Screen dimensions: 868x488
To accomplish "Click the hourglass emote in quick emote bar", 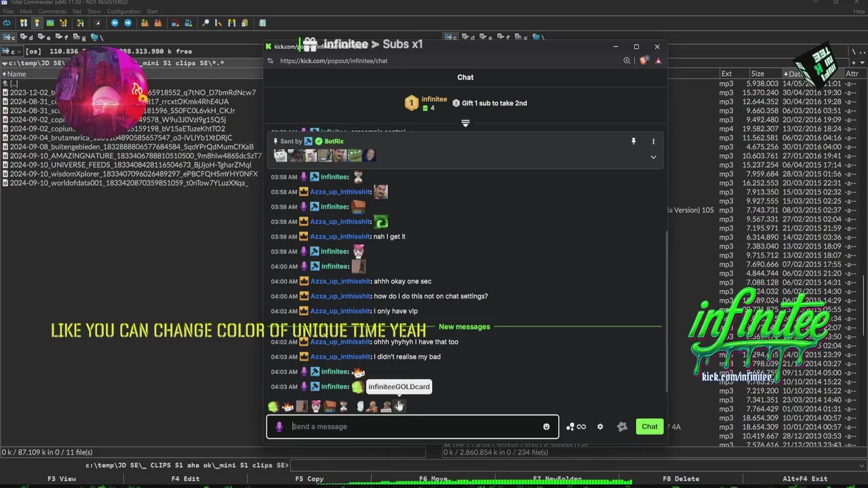I will (x=344, y=406).
